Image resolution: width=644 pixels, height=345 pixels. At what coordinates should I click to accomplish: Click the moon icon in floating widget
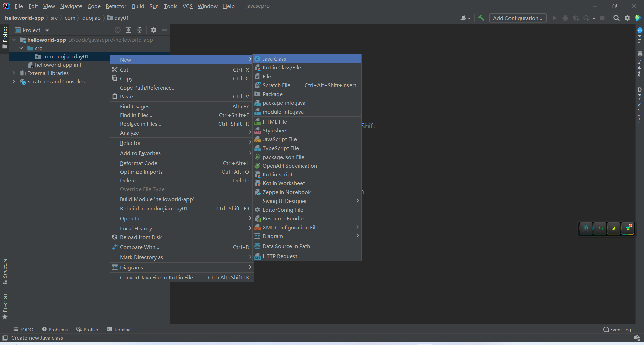point(614,228)
